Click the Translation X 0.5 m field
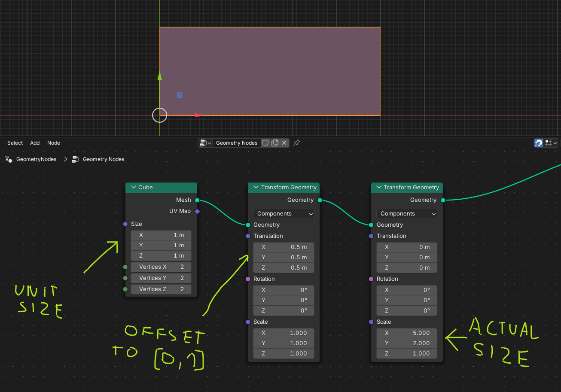The height and width of the screenshot is (392, 561). click(x=284, y=247)
